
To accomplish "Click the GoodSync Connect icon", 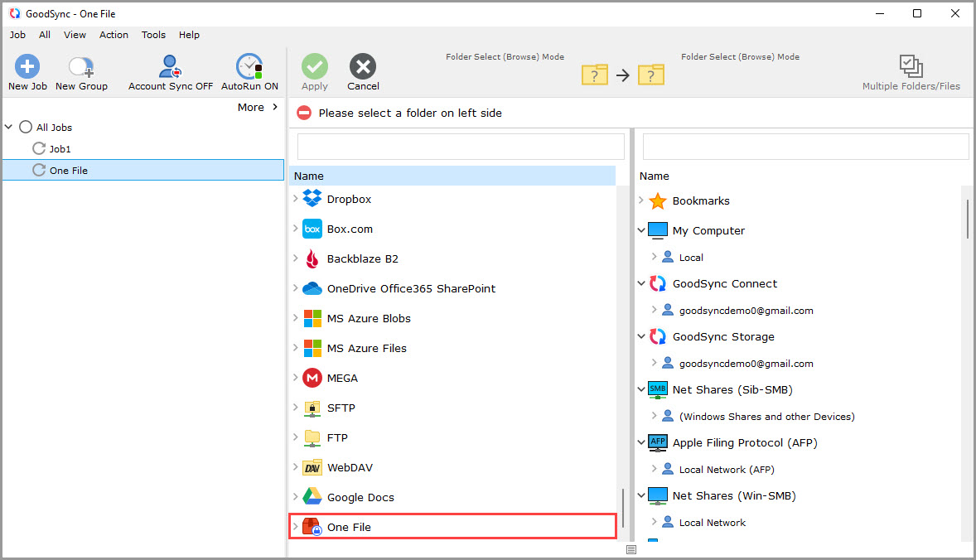I will coord(657,284).
